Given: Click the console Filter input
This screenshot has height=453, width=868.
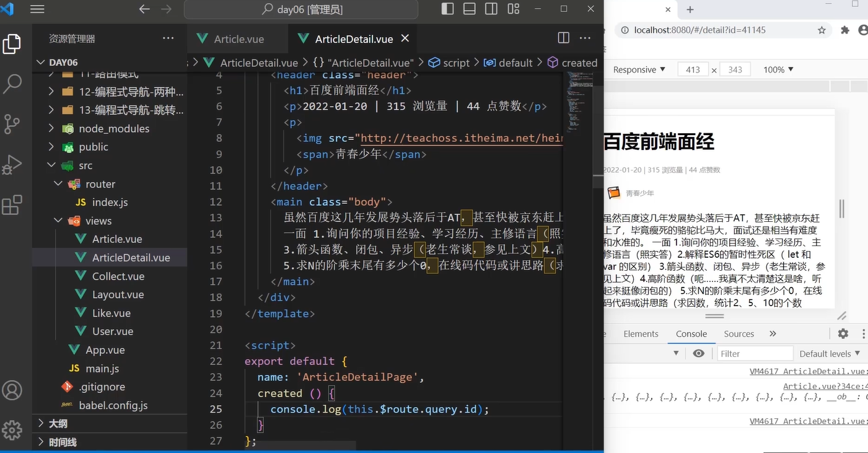Looking at the screenshot, I should click(755, 353).
